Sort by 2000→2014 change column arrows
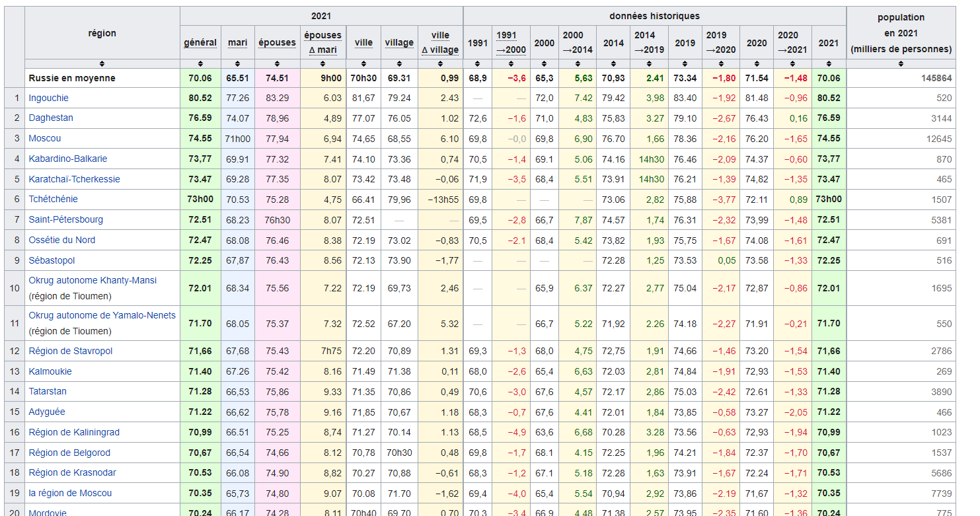Screen dimensions: 980x516 pos(578,63)
